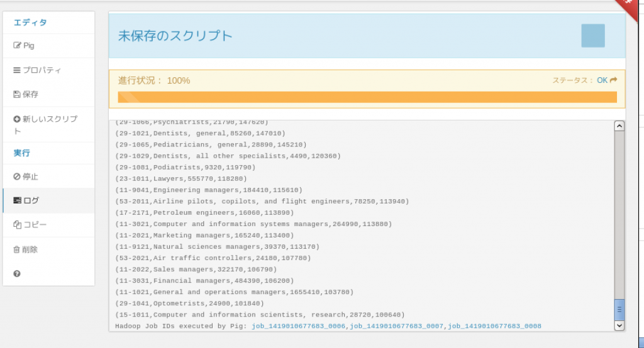Click the log scrollbar up arrow

pyautogui.click(x=619, y=126)
